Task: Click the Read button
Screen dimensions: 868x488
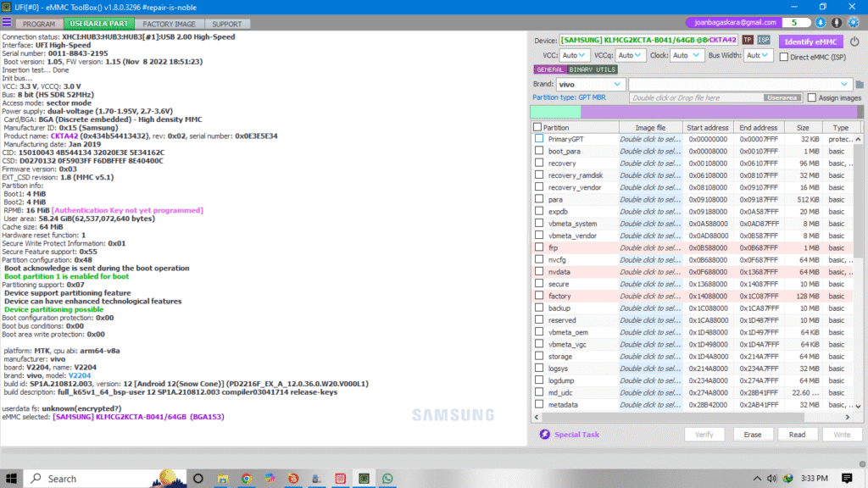Action: coord(797,435)
